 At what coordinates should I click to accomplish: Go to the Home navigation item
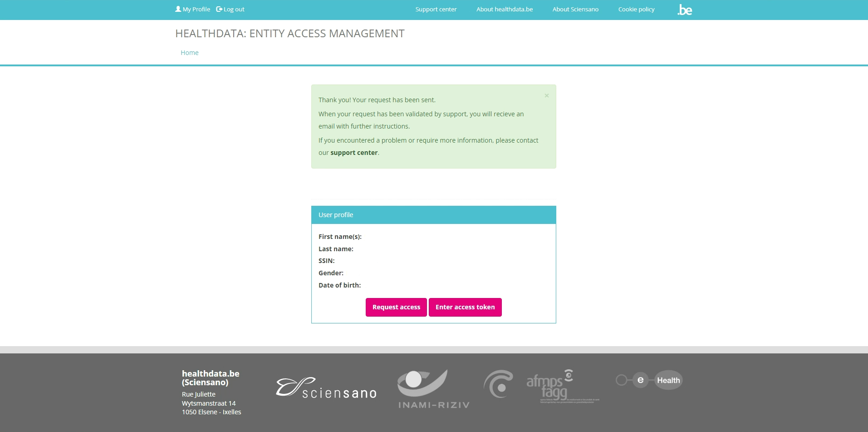[x=190, y=53]
